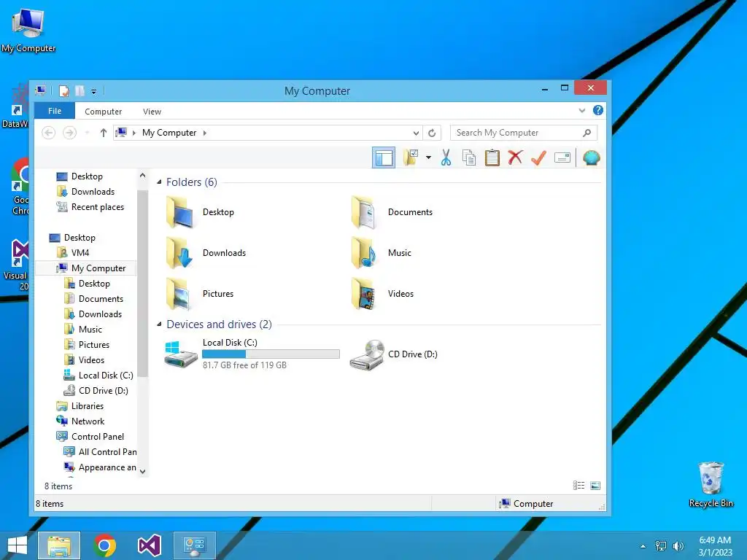Image resolution: width=747 pixels, height=560 pixels.
Task: Select Network in the navigation tree
Action: tap(80, 421)
